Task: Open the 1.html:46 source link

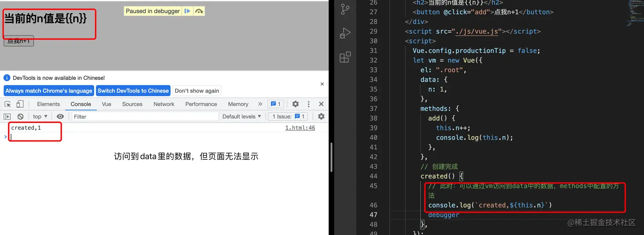Action: point(300,128)
